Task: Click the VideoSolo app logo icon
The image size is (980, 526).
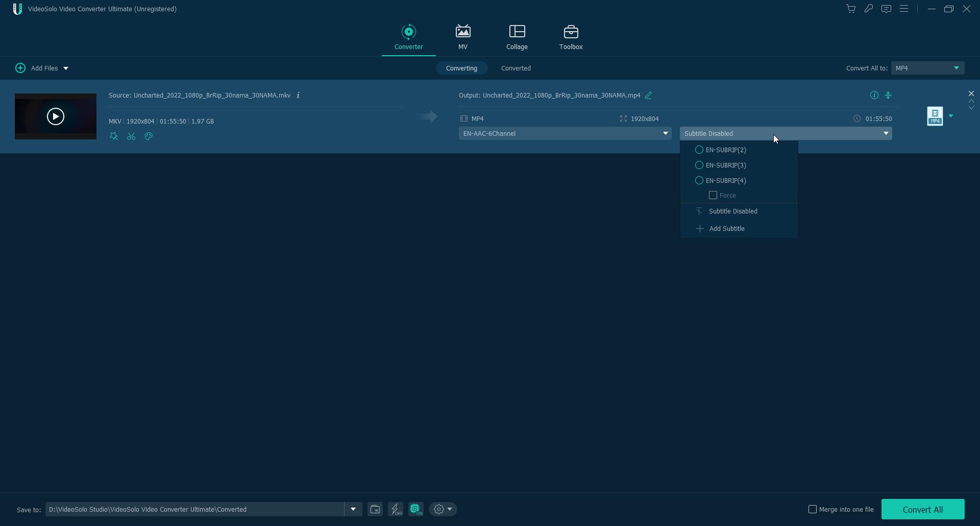Action: click(17, 9)
